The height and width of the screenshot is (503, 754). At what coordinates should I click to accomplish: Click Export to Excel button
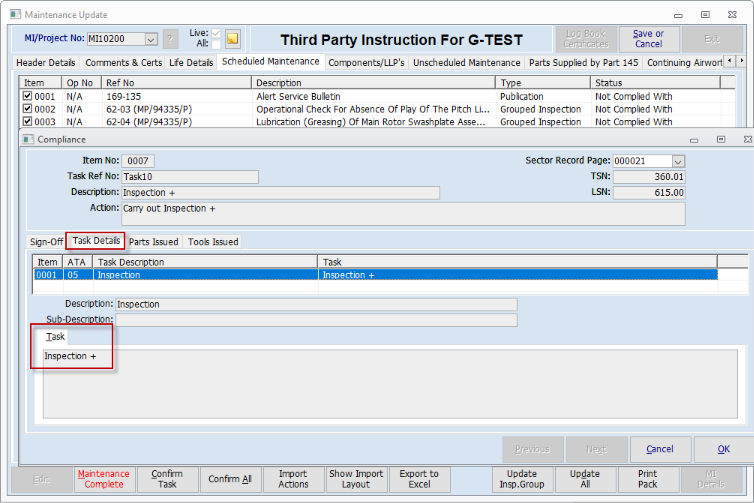click(x=419, y=480)
